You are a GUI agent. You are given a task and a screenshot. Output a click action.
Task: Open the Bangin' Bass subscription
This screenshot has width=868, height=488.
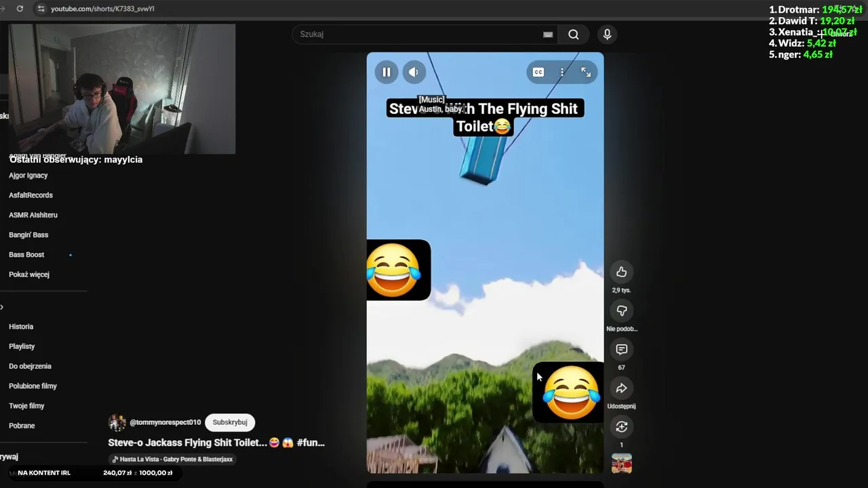[28, 235]
